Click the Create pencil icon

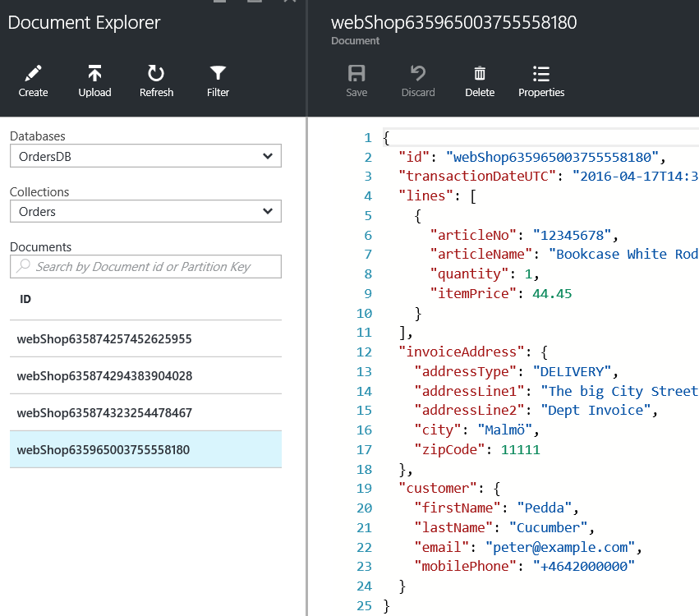33,74
